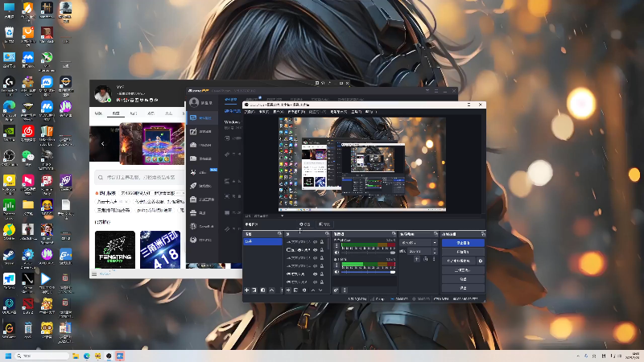Click bottom Exit button in OBS Controls
Image resolution: width=644 pixels, height=362 pixels.
click(463, 288)
